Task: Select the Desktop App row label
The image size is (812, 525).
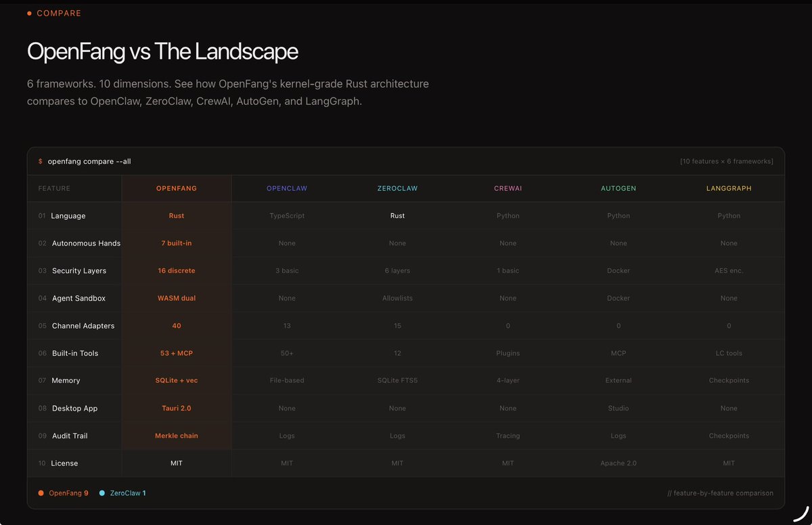Action: 74,408
